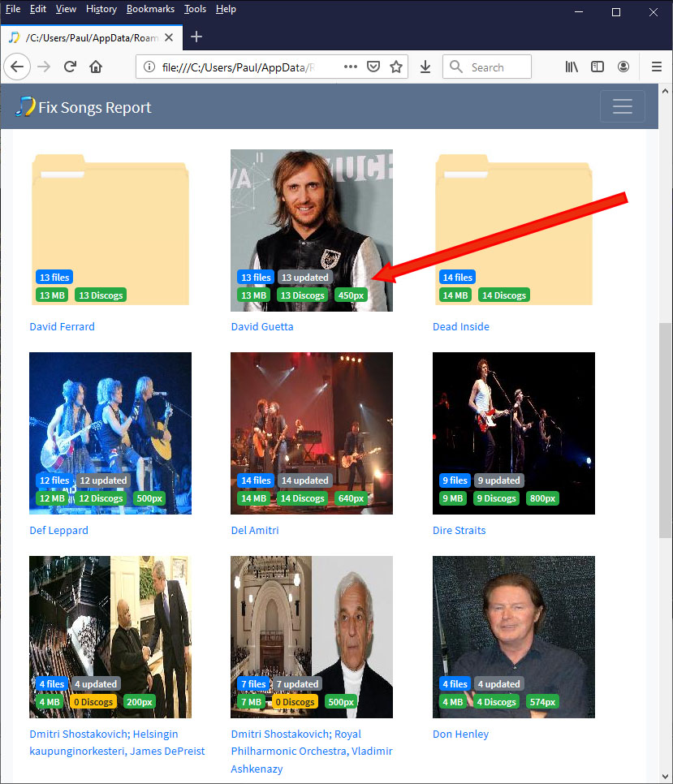The height and width of the screenshot is (784, 673).
Task: Open Shostakovich Royal Philharmonic Orchestra link
Action: 312,751
